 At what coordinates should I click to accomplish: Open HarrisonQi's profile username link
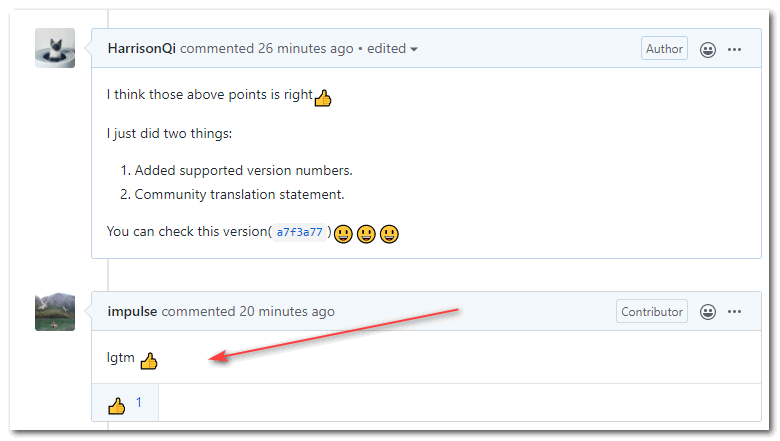pyautogui.click(x=142, y=48)
